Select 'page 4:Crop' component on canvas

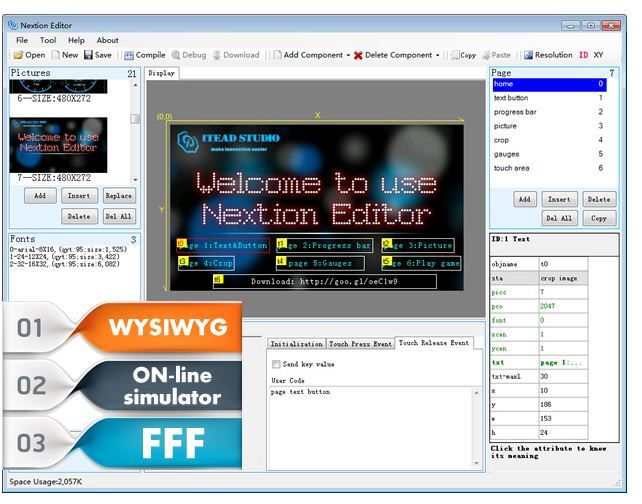pyautogui.click(x=206, y=263)
